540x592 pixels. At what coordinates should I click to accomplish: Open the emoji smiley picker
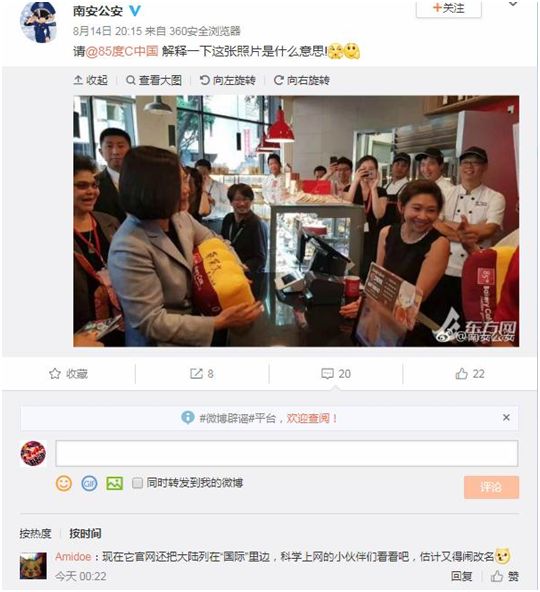(x=64, y=483)
